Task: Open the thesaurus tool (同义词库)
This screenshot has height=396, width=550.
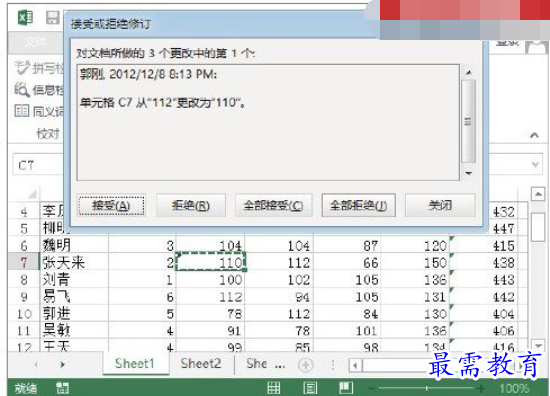Action: (x=39, y=112)
